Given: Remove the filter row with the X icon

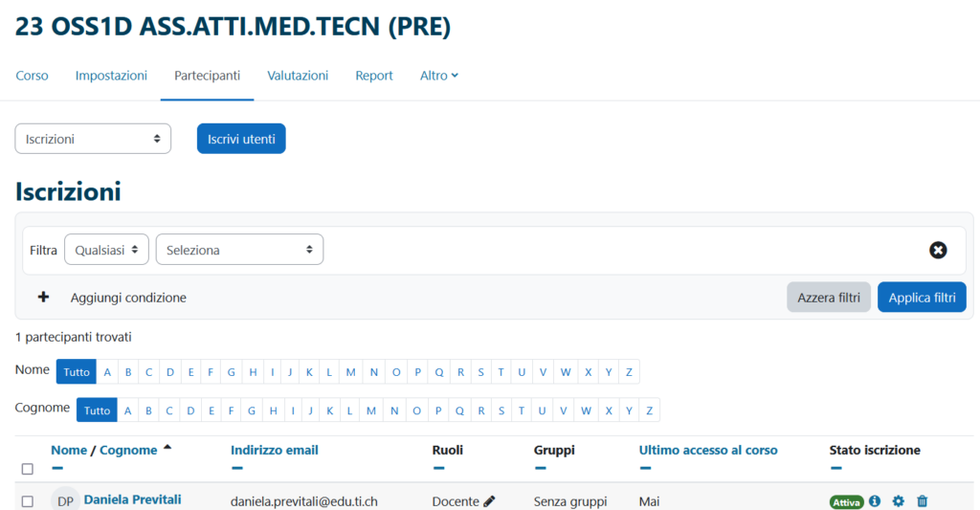Looking at the screenshot, I should [938, 250].
